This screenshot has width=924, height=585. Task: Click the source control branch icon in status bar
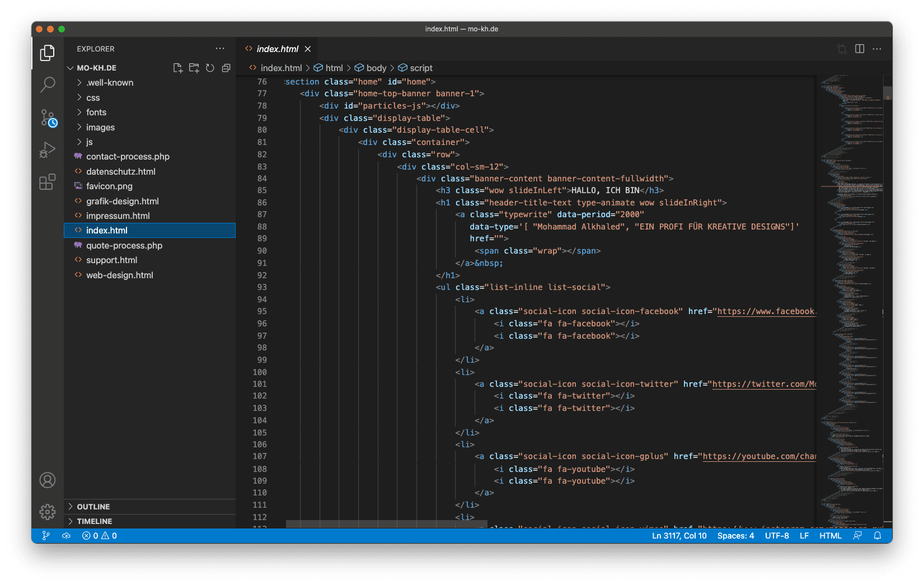click(46, 536)
